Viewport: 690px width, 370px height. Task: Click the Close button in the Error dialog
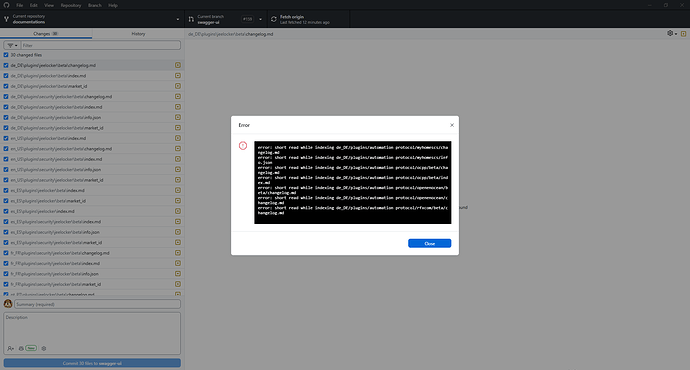[x=429, y=243]
